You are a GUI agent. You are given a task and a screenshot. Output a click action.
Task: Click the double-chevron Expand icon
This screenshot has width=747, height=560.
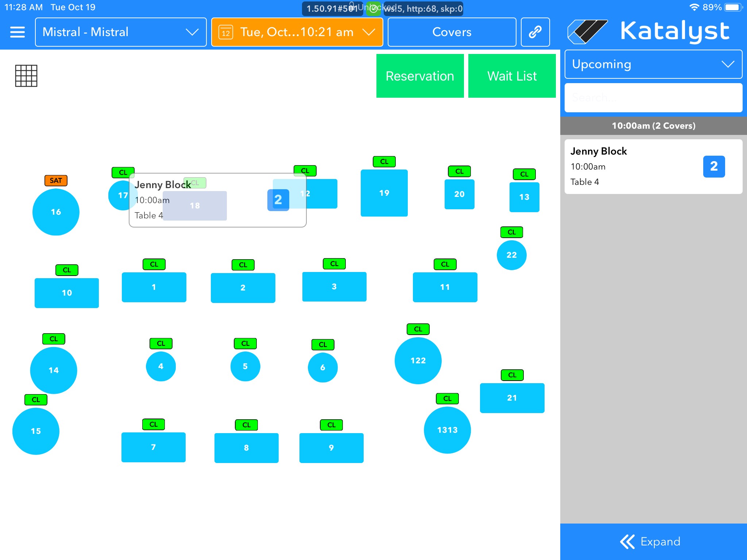pos(627,541)
